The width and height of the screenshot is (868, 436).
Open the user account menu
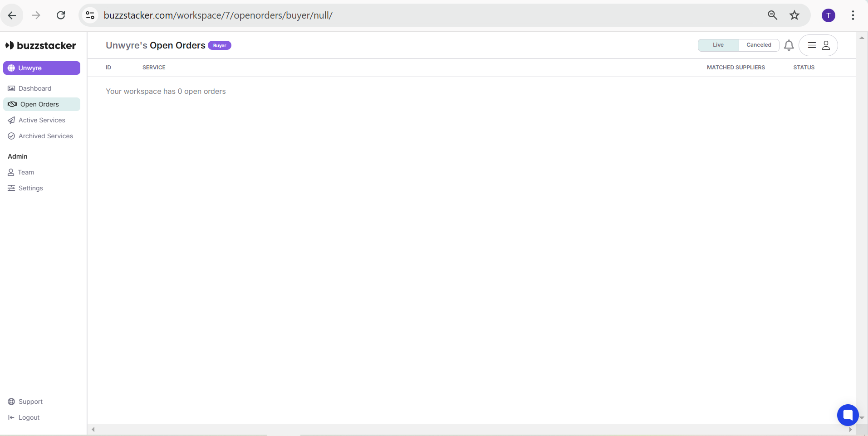tap(818, 45)
